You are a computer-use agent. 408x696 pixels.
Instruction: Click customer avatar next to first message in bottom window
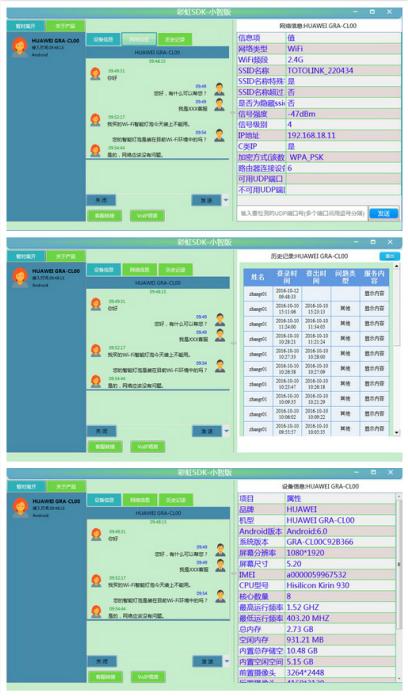pos(96,534)
